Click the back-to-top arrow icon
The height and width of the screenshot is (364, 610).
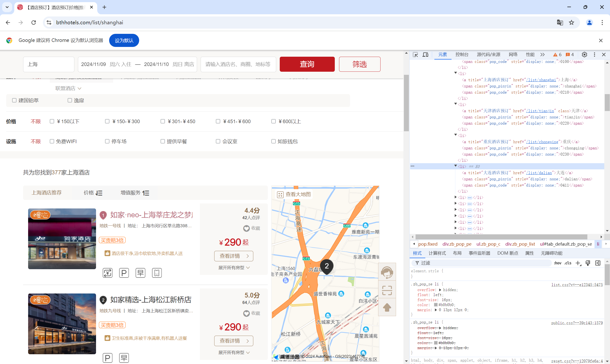point(387,307)
